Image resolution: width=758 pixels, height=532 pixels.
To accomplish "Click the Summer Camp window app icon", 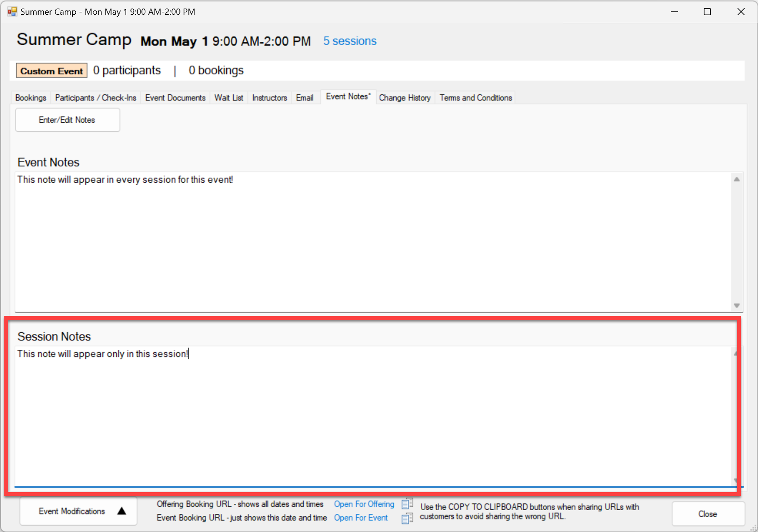I will (x=12, y=11).
